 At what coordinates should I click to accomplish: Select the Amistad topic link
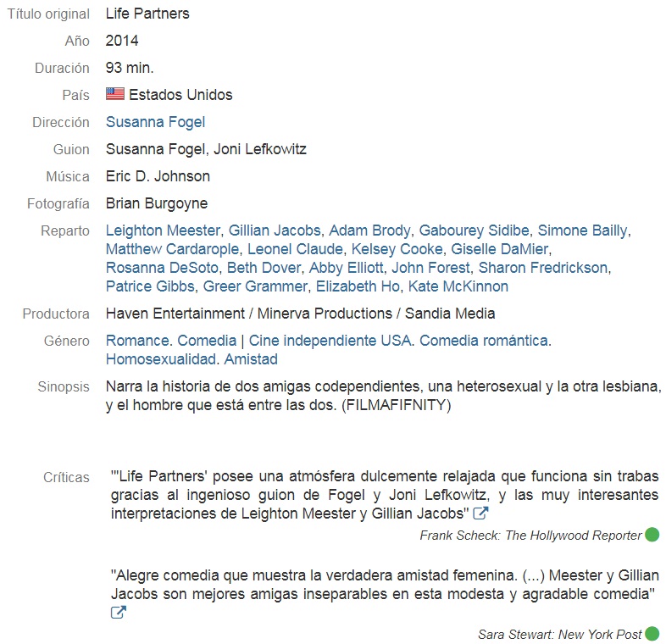click(x=251, y=359)
